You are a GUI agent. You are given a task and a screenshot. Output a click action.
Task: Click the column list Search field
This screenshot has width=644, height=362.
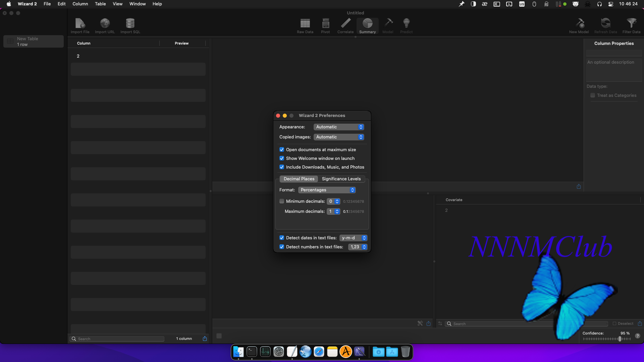pos(117,339)
